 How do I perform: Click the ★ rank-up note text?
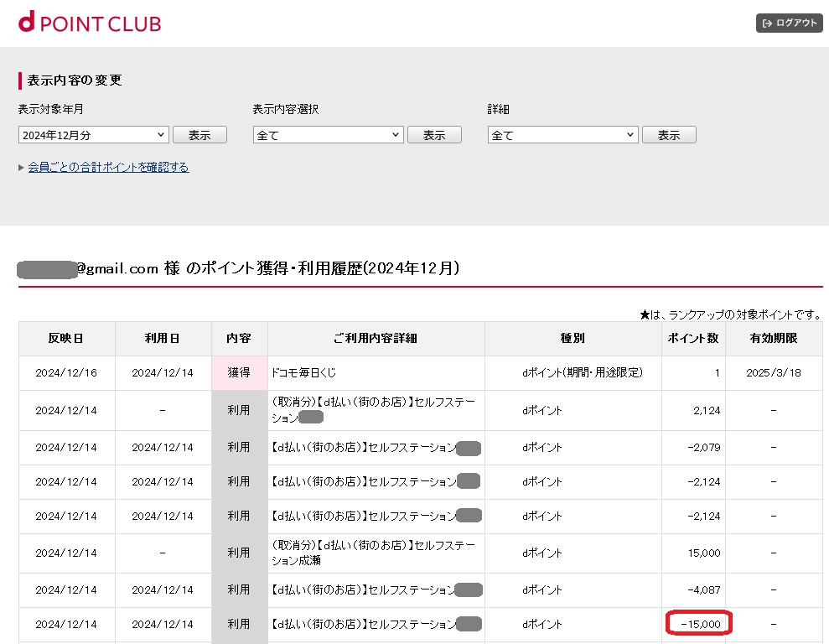731,314
